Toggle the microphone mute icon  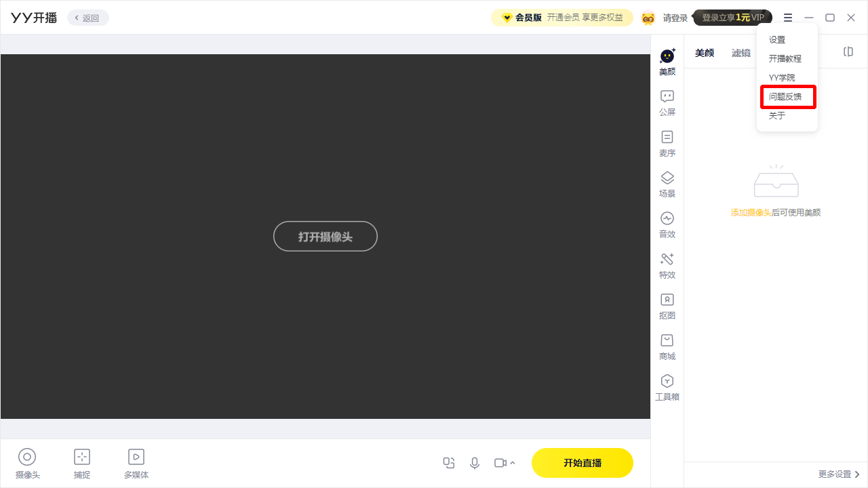coord(475,463)
